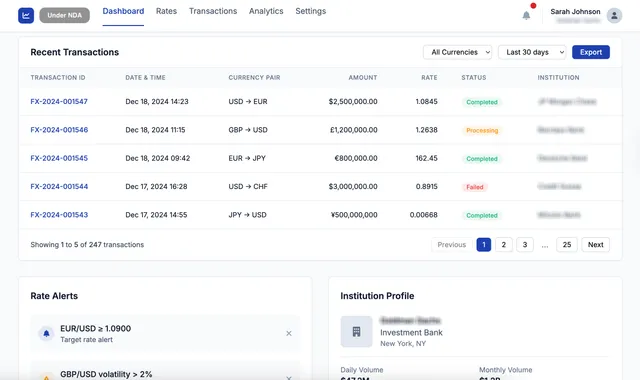Dismiss the EUR/USD target rate alert
Image resolution: width=640 pixels, height=380 pixels.
[x=289, y=333]
